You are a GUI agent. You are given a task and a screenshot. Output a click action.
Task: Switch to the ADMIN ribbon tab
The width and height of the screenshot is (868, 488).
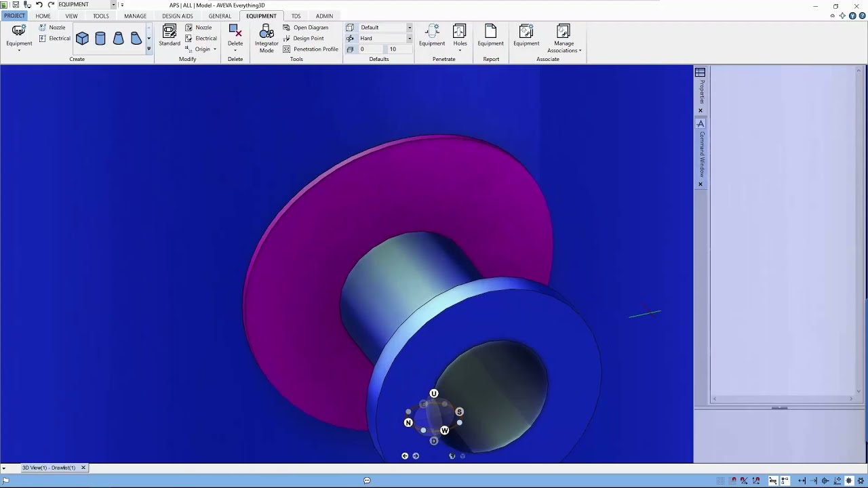coord(324,16)
